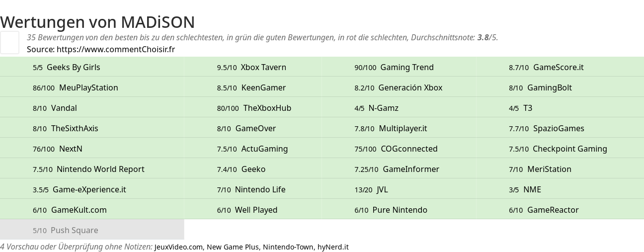Select the KeenGamer review entry
This screenshot has width=644, height=252.
pyautogui.click(x=252, y=87)
